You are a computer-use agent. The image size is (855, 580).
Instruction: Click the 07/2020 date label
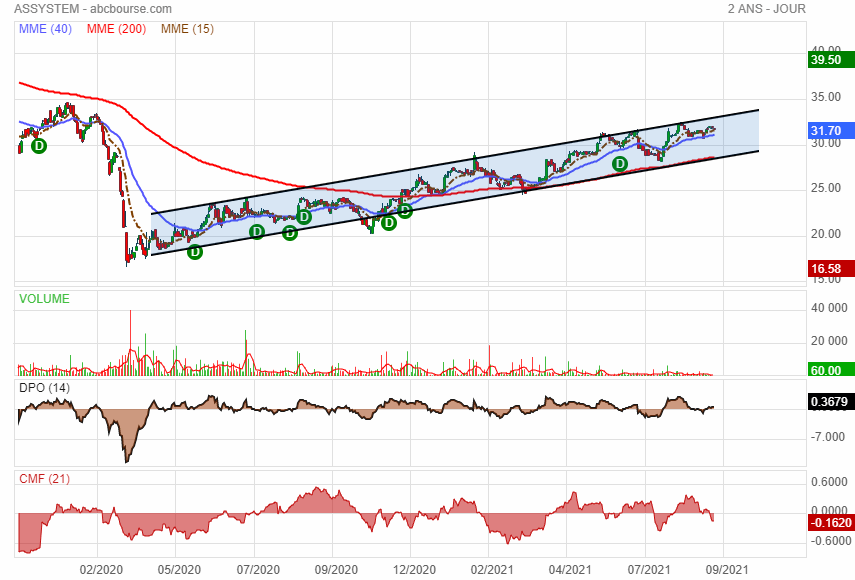pyautogui.click(x=258, y=570)
